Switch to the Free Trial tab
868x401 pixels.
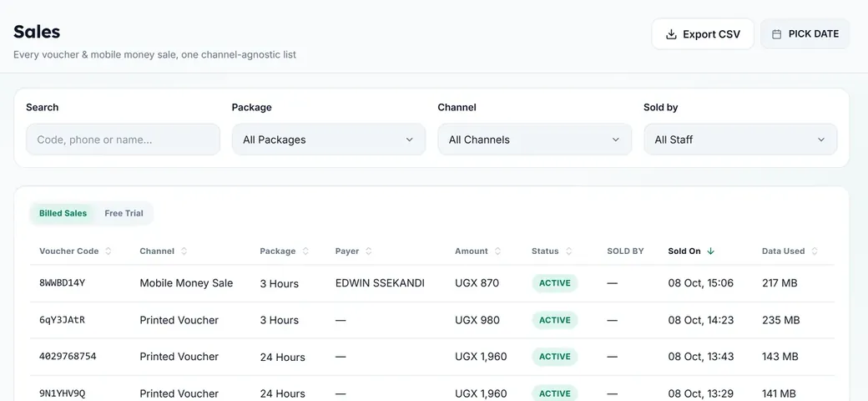coord(124,213)
